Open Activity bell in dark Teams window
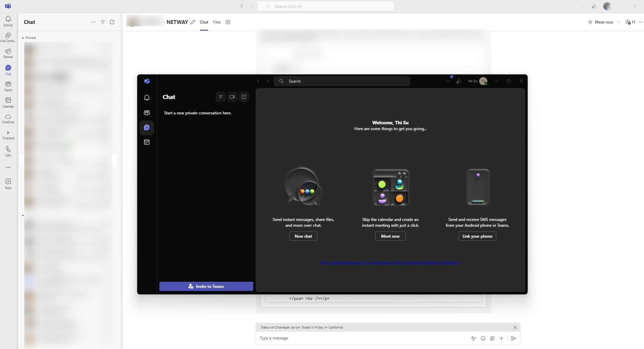The image size is (644, 349). pos(147,98)
